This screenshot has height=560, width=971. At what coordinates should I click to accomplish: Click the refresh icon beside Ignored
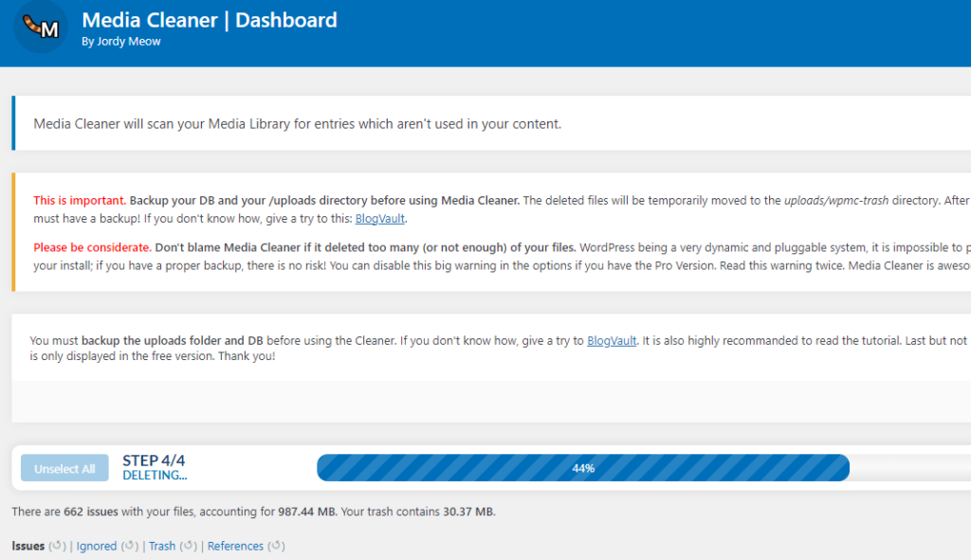(129, 546)
